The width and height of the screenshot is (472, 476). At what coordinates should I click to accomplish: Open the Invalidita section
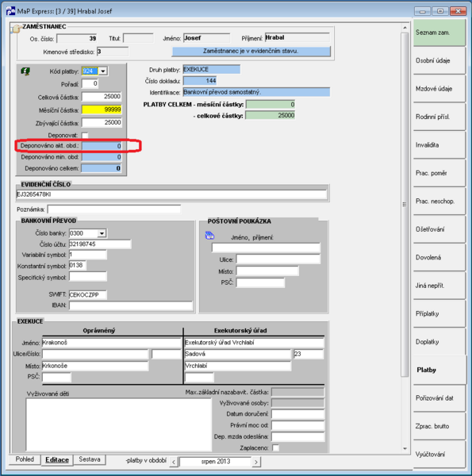[x=439, y=145]
